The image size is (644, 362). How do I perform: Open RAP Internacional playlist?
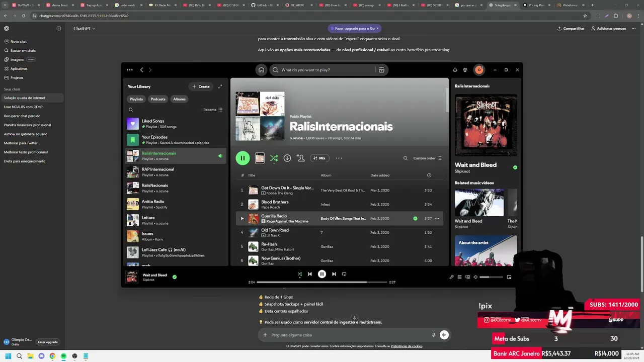(176, 172)
